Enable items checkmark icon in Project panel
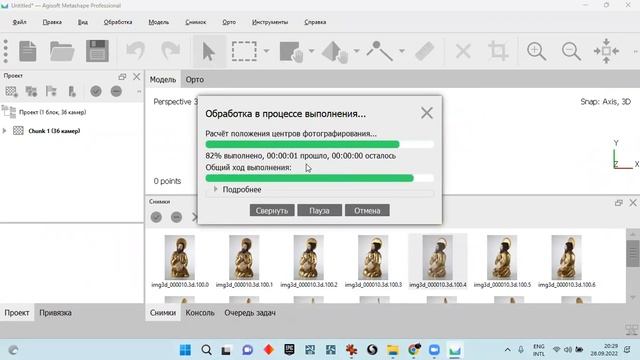The width and height of the screenshot is (640, 360). point(96,91)
